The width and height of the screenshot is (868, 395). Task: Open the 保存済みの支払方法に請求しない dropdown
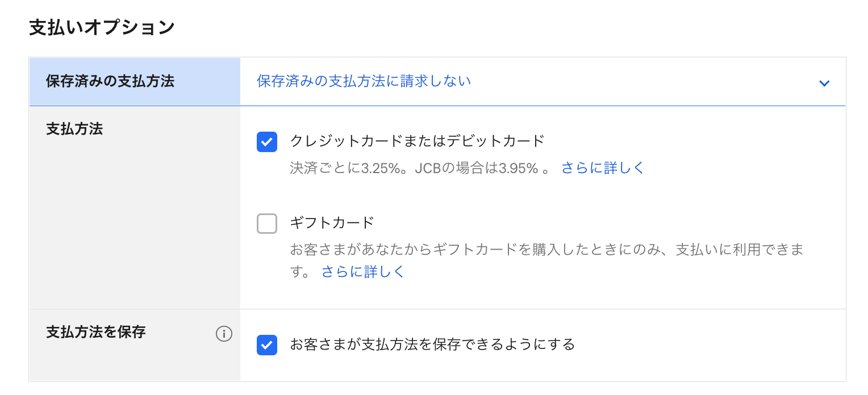point(364,81)
